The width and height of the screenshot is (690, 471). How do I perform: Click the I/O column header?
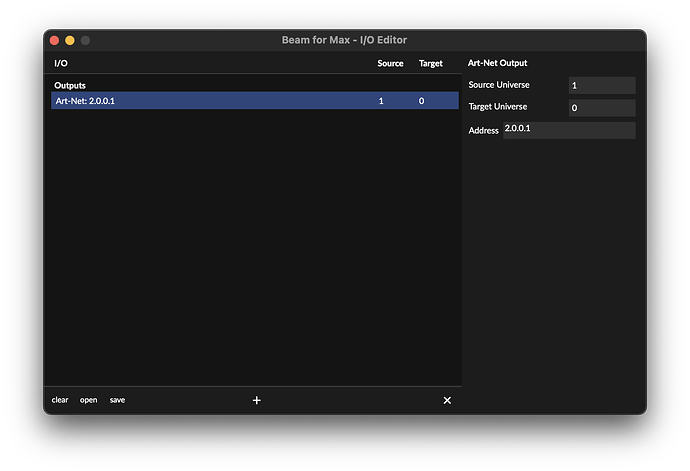click(61, 63)
